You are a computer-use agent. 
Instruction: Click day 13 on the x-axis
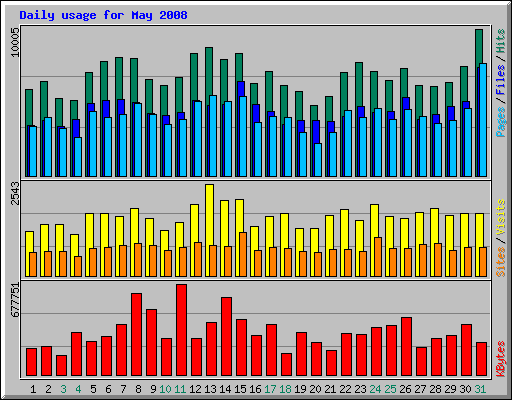[x=210, y=389]
